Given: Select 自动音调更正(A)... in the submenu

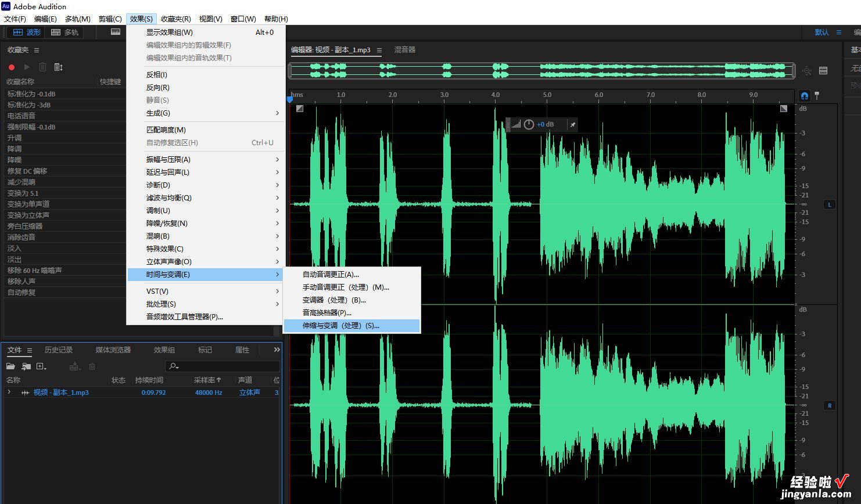Looking at the screenshot, I should tap(352, 274).
